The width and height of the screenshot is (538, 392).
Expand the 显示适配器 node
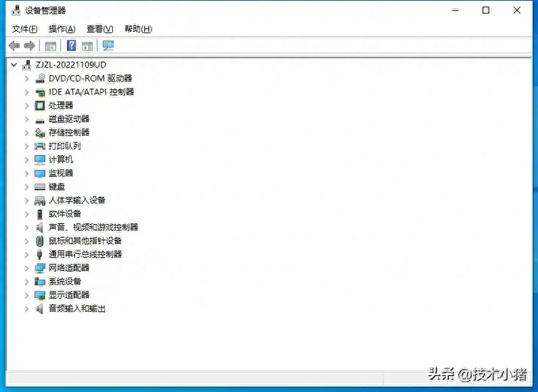coord(27,295)
